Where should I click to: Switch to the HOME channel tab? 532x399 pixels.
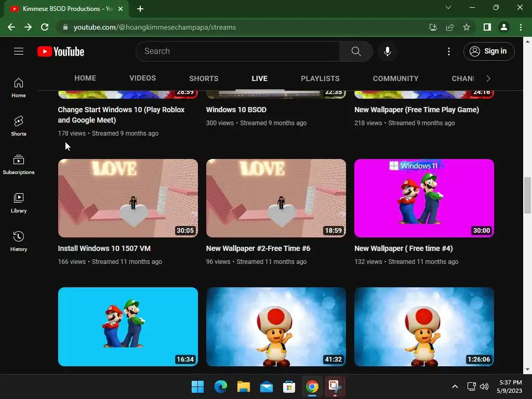[x=85, y=78]
